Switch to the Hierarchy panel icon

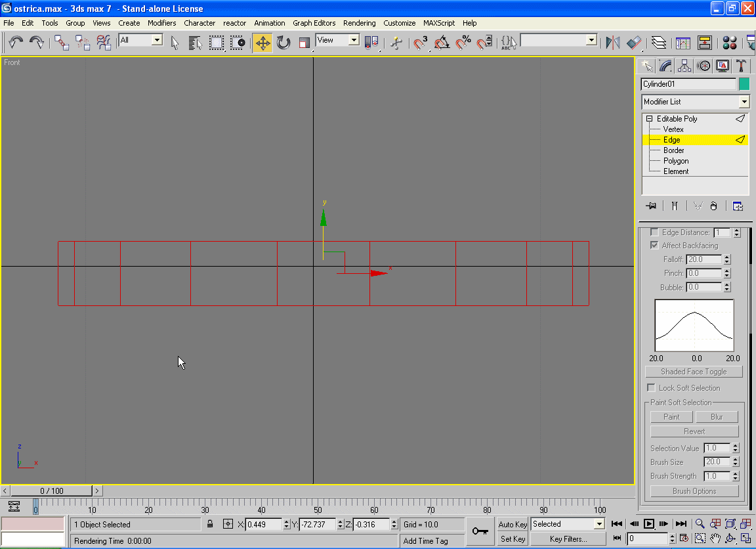click(x=684, y=66)
